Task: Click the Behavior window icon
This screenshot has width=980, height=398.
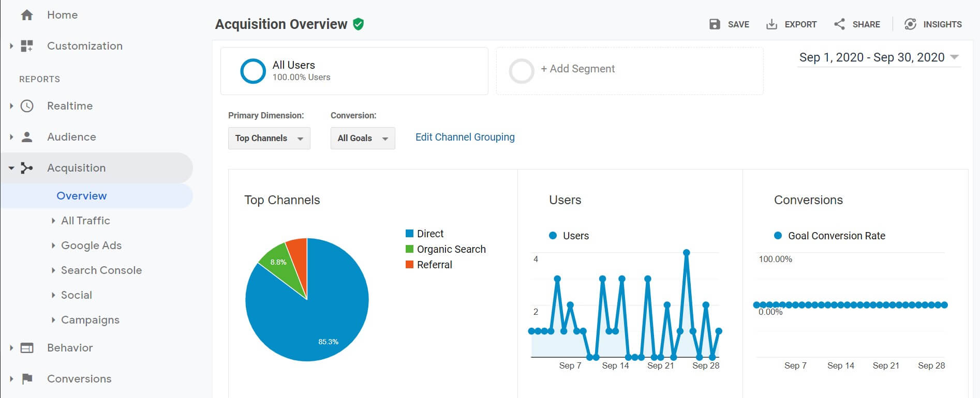Action: pyautogui.click(x=27, y=348)
